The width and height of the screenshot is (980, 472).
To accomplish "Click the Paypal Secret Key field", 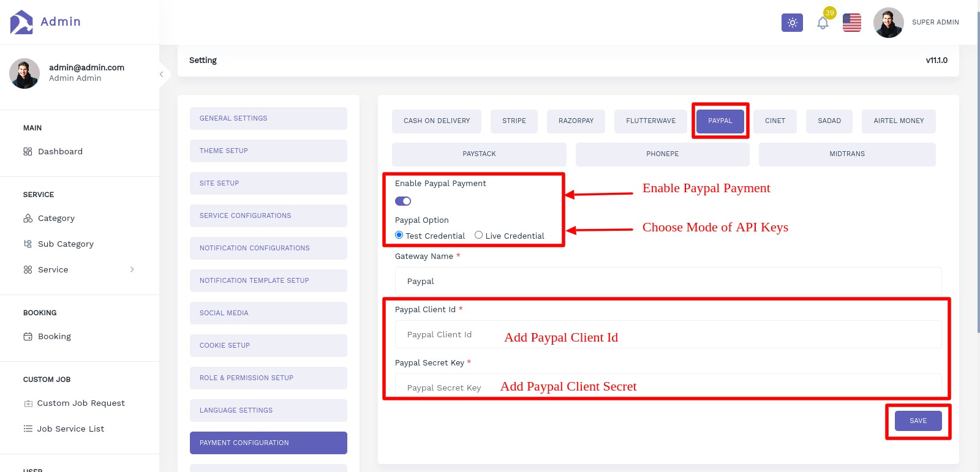I will (668, 387).
